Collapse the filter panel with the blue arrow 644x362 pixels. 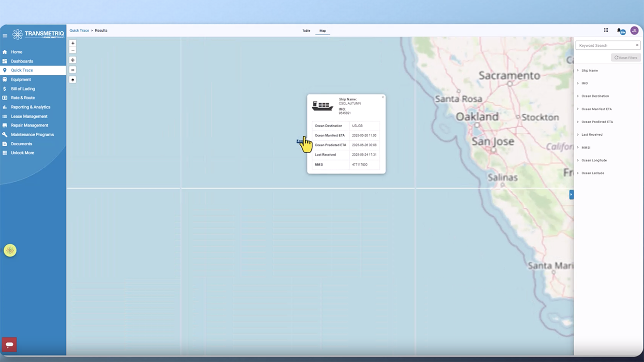click(571, 194)
